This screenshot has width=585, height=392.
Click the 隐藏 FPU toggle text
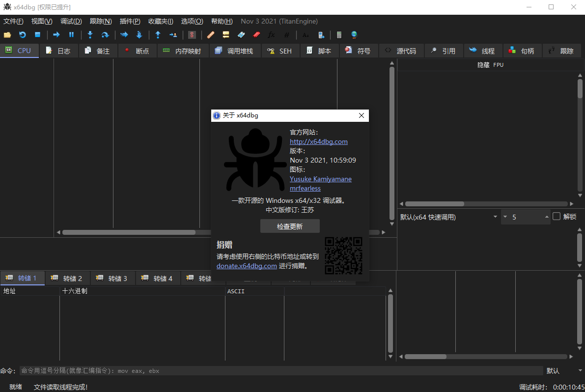point(490,65)
